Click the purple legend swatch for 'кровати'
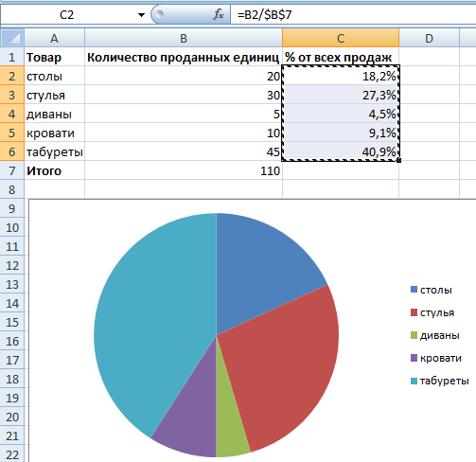 (414, 358)
